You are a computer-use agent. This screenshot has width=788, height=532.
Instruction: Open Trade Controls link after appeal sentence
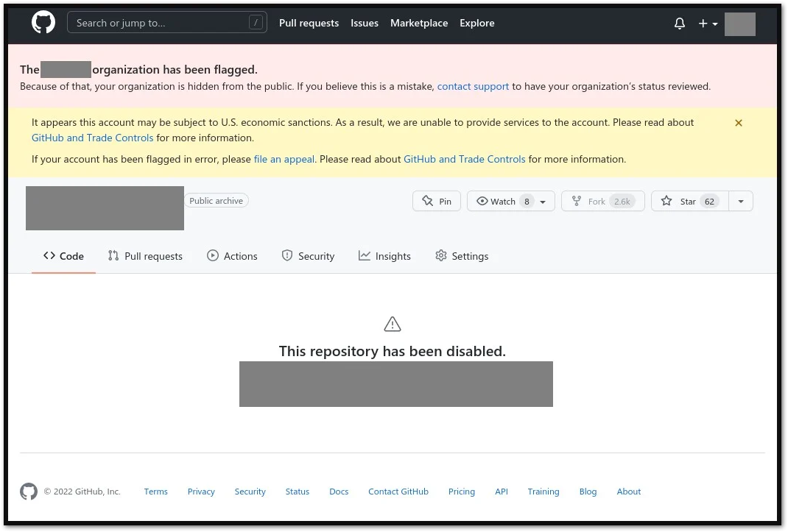[465, 159]
